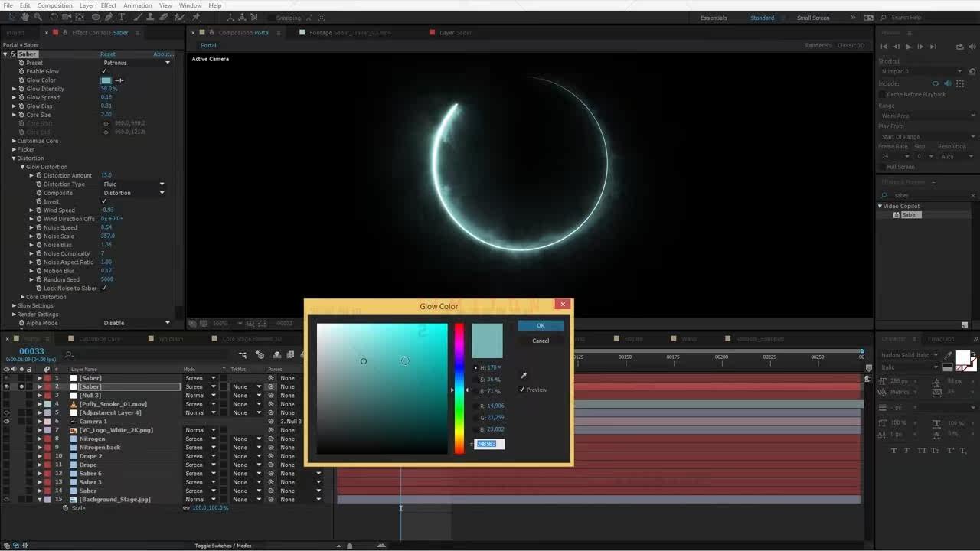The image size is (980, 551).
Task: Click the About link for Saber effect
Action: click(163, 54)
